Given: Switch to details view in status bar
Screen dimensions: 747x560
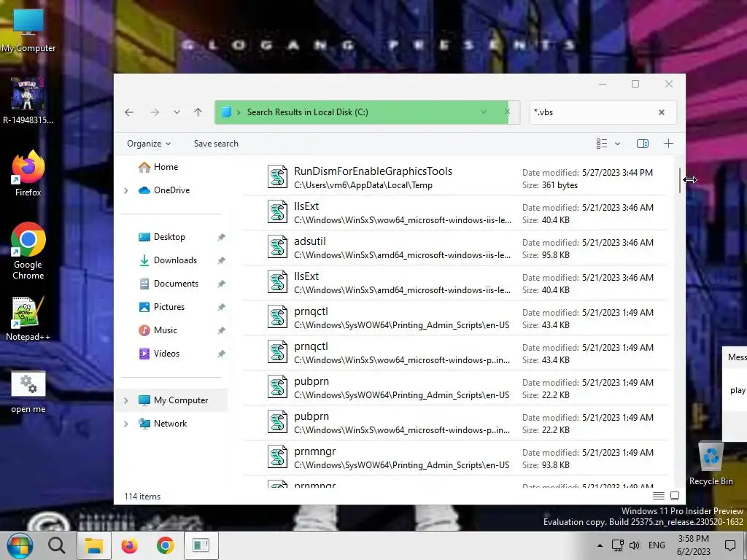Looking at the screenshot, I should coord(659,496).
